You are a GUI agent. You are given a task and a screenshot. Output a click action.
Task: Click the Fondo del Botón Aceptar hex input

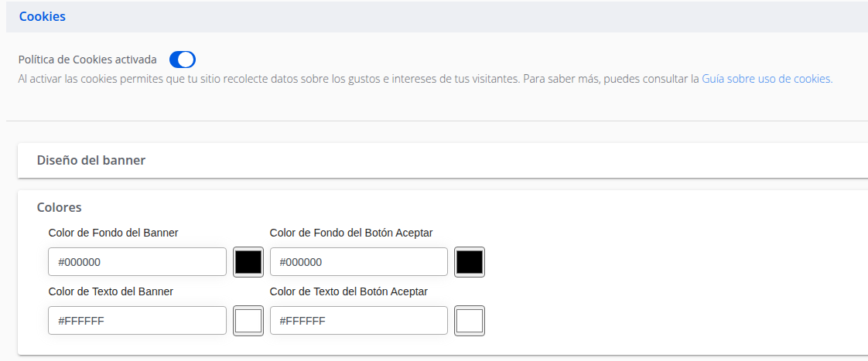[358, 262]
